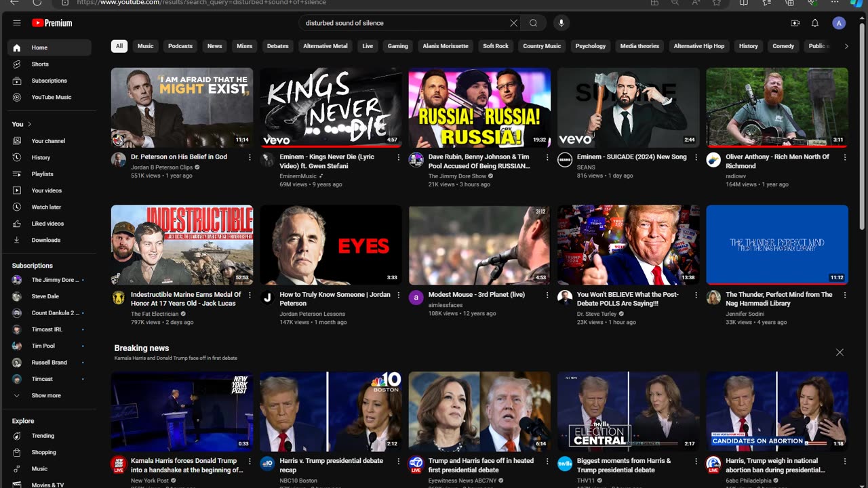Go to Home in sidebar

[50, 47]
